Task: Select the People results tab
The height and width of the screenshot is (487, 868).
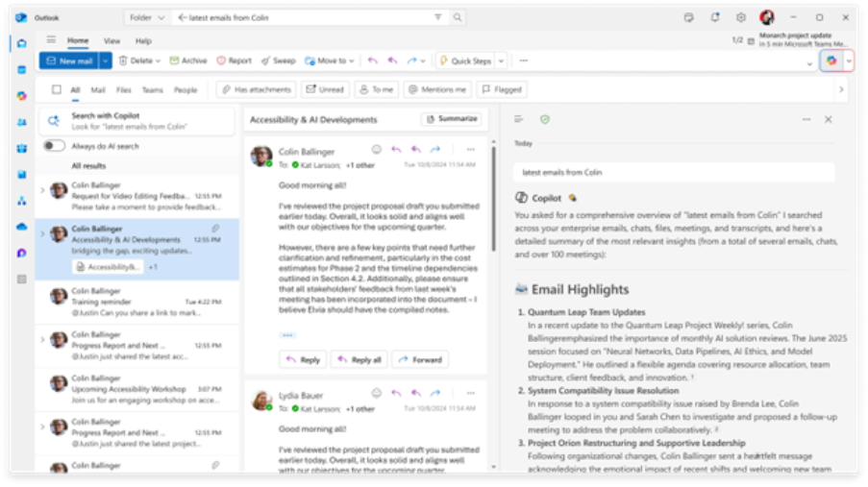Action: click(x=186, y=89)
